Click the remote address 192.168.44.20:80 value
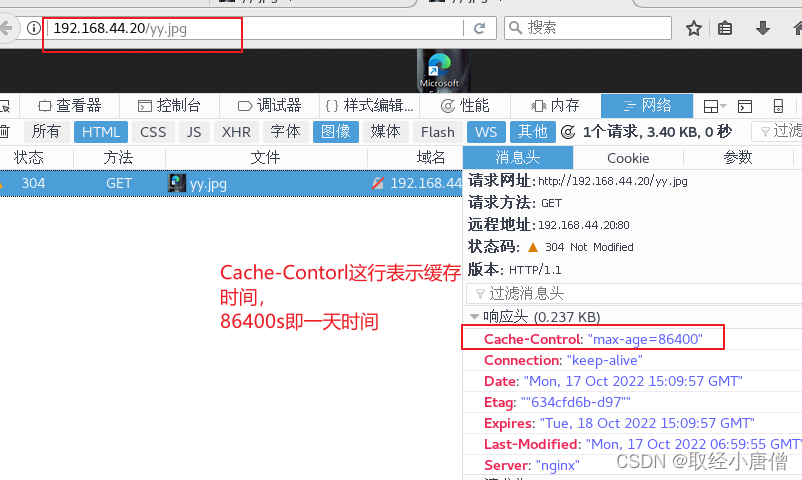 [x=584, y=225]
